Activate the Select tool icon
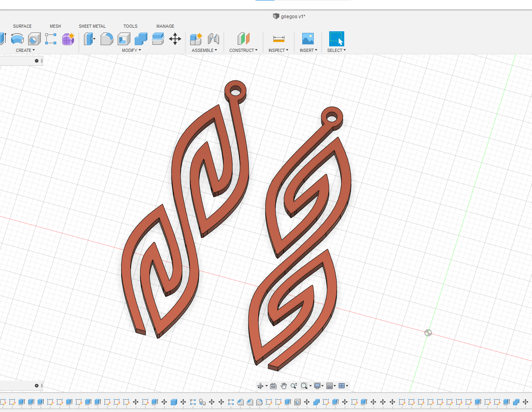The image size is (532, 412). [336, 39]
